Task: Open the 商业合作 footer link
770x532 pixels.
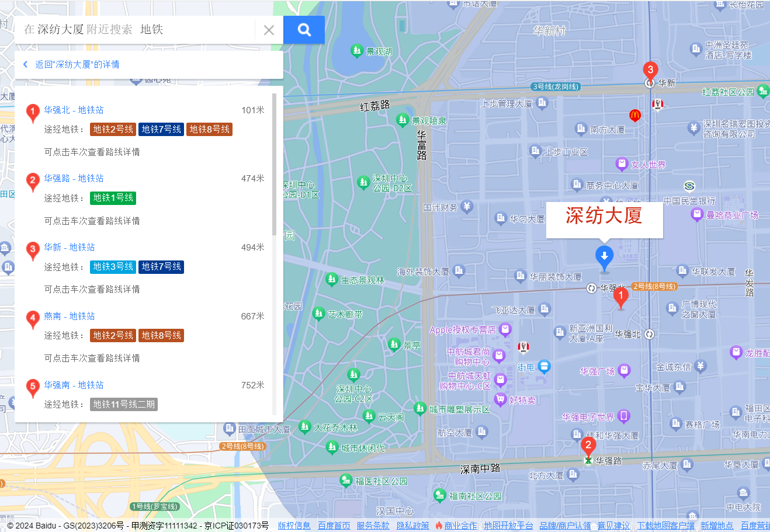Action: pyautogui.click(x=460, y=526)
